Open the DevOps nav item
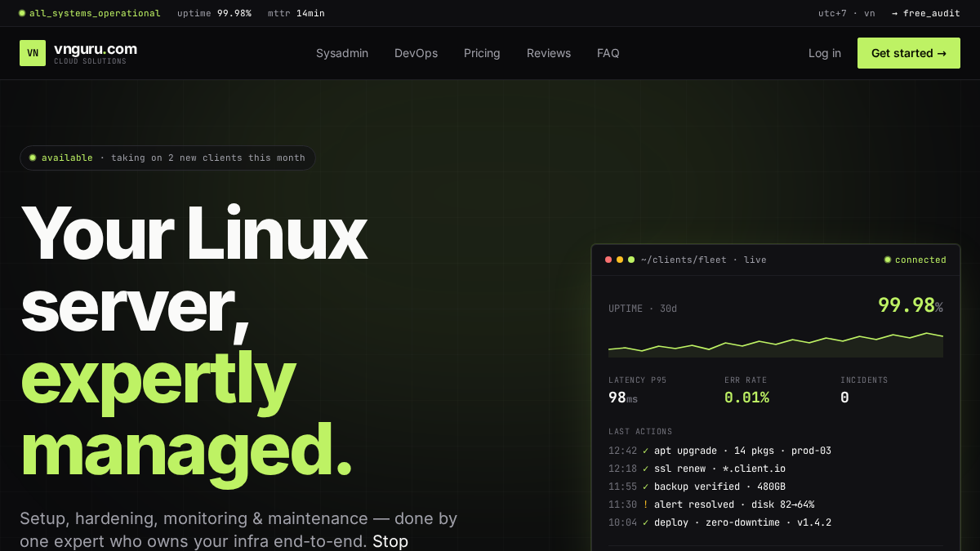The height and width of the screenshot is (551, 980). point(416,53)
